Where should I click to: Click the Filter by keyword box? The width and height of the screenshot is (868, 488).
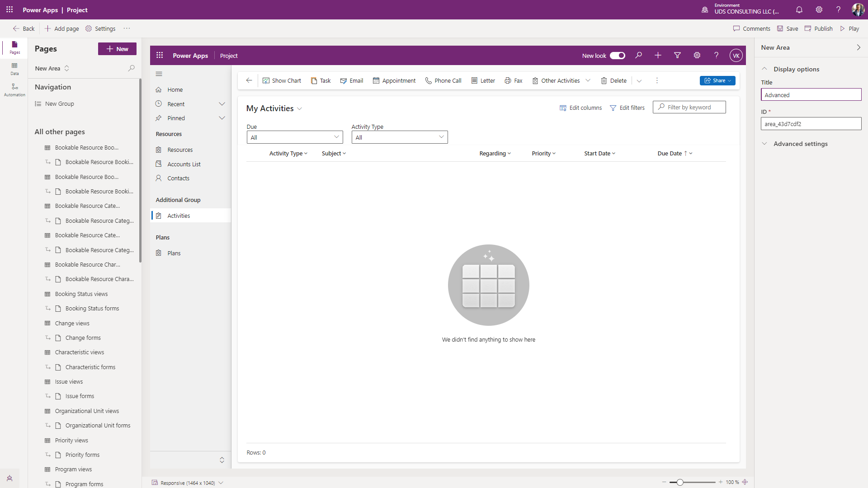(689, 107)
